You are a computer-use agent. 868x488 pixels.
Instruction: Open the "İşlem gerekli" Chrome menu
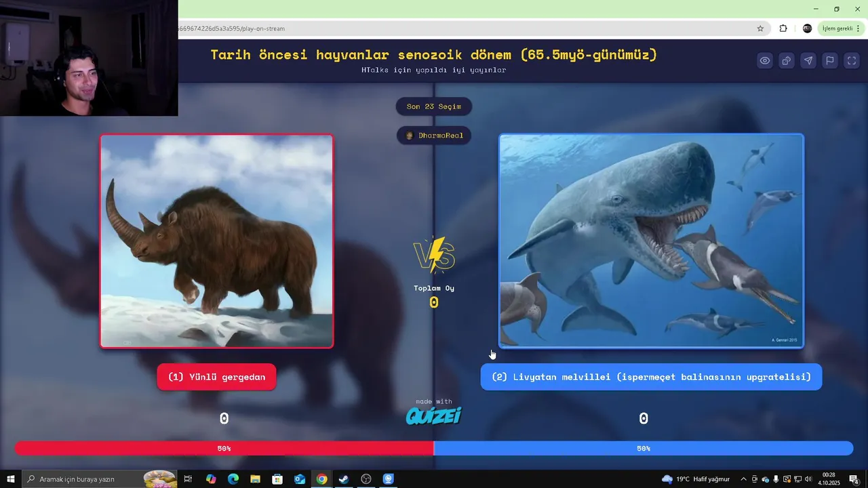click(841, 28)
